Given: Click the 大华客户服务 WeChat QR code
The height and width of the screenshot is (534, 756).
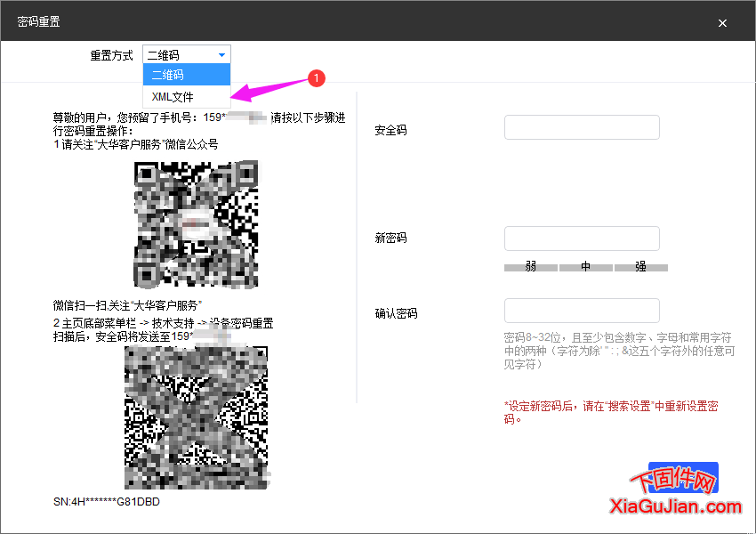Looking at the screenshot, I should click(x=196, y=224).
